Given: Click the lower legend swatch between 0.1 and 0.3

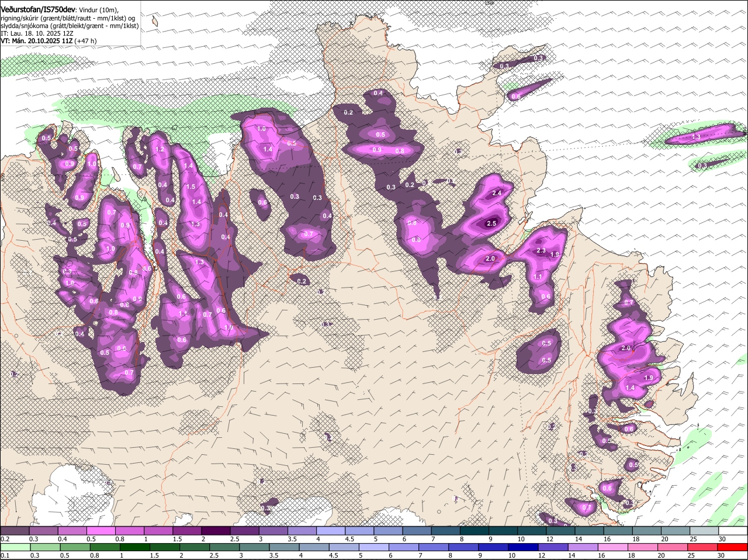Looking at the screenshot, I should [15, 548].
